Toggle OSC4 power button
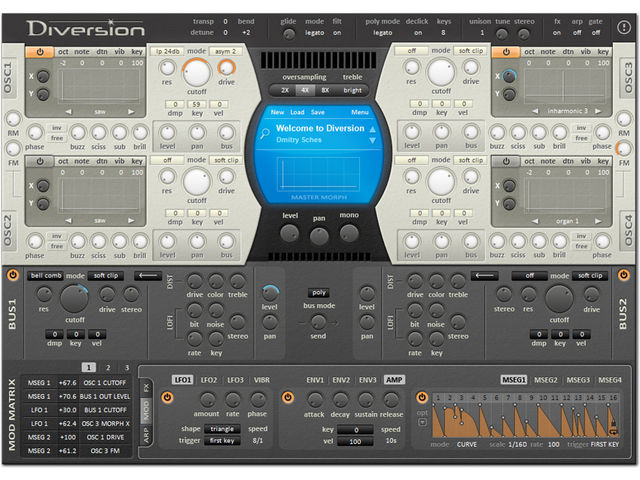 506,161
